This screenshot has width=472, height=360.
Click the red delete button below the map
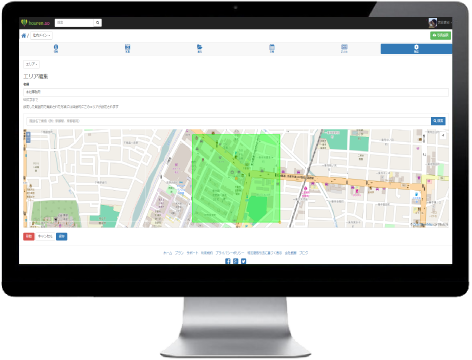29,236
